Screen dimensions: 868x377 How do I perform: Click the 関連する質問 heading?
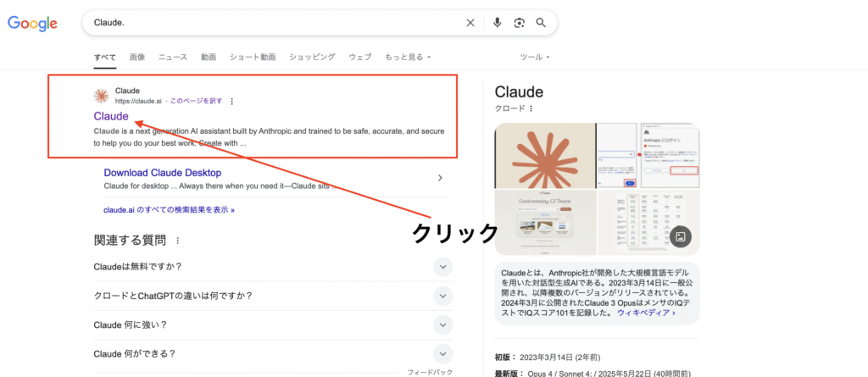pos(130,241)
